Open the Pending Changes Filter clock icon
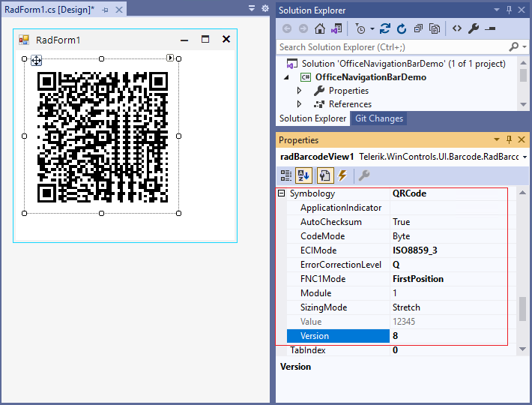This screenshot has width=532, height=405. point(360,28)
